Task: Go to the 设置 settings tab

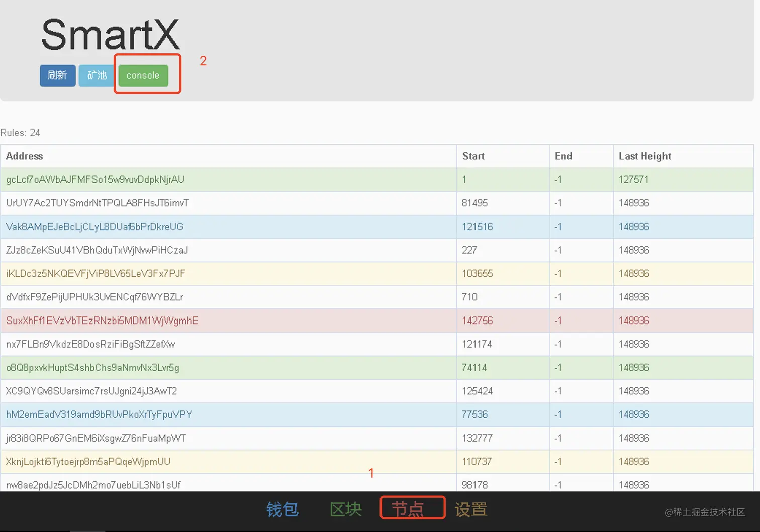Action: (471, 509)
